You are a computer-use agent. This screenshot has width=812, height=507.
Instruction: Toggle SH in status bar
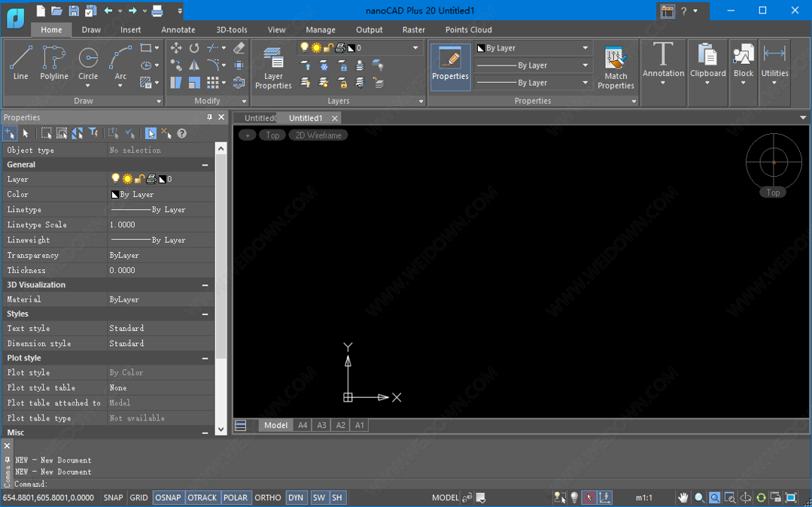337,498
